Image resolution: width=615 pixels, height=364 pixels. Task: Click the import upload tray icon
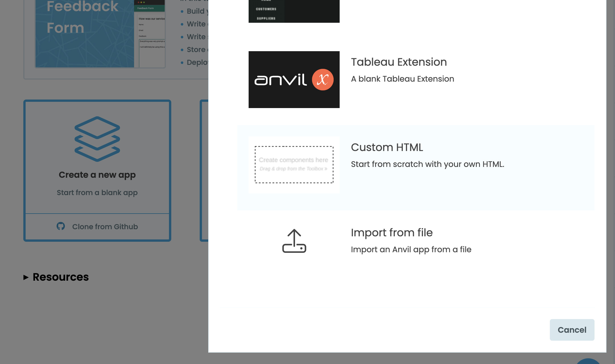pyautogui.click(x=294, y=241)
